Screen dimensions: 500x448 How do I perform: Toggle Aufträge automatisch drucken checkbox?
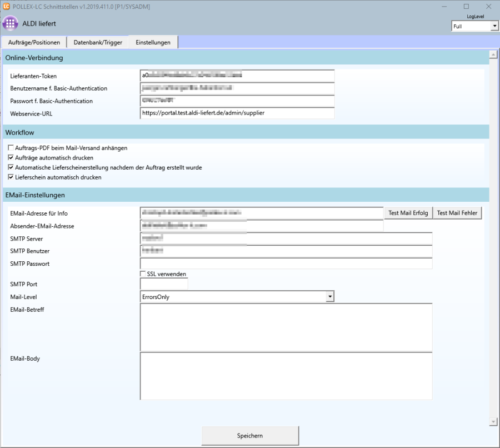tap(11, 158)
